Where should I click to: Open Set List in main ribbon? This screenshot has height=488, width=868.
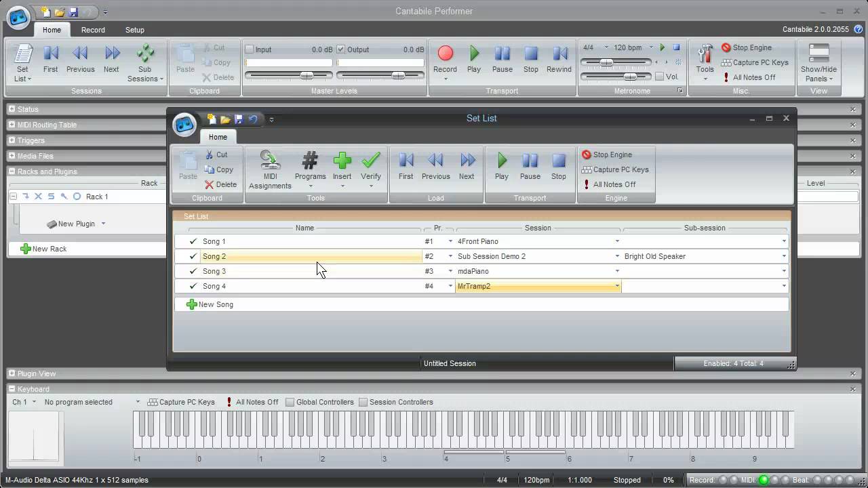pyautogui.click(x=22, y=62)
